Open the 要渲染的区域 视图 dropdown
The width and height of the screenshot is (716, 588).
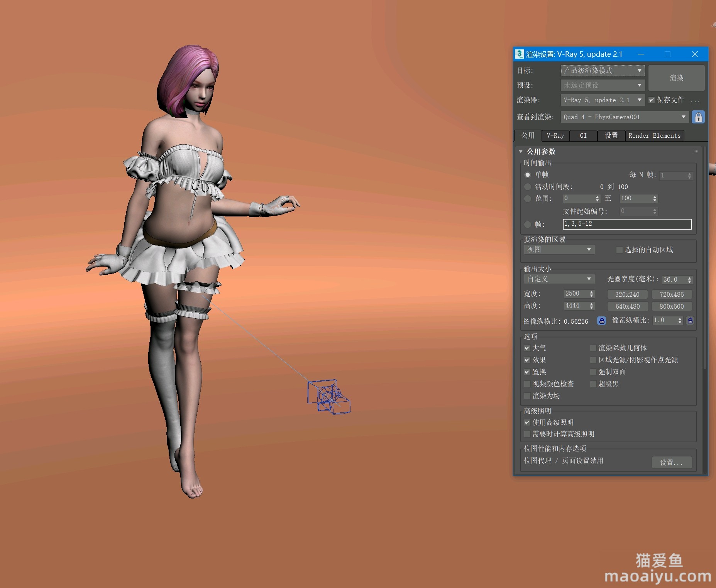(559, 250)
